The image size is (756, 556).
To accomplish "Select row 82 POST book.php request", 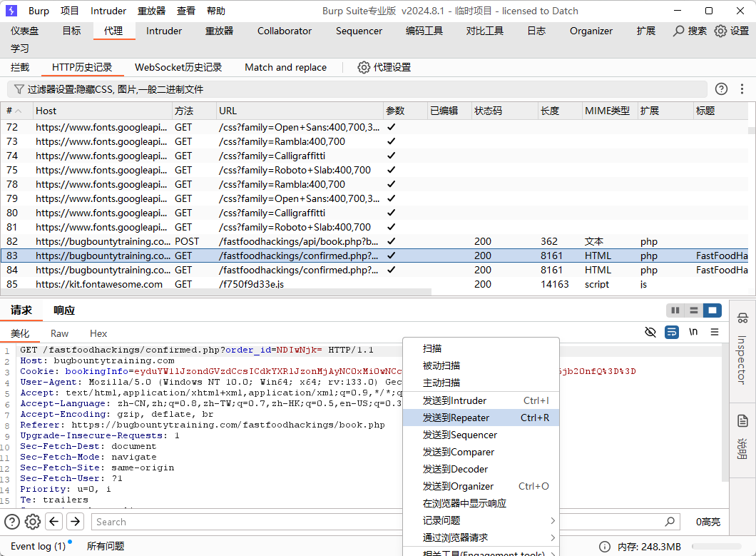I will tap(374, 241).
